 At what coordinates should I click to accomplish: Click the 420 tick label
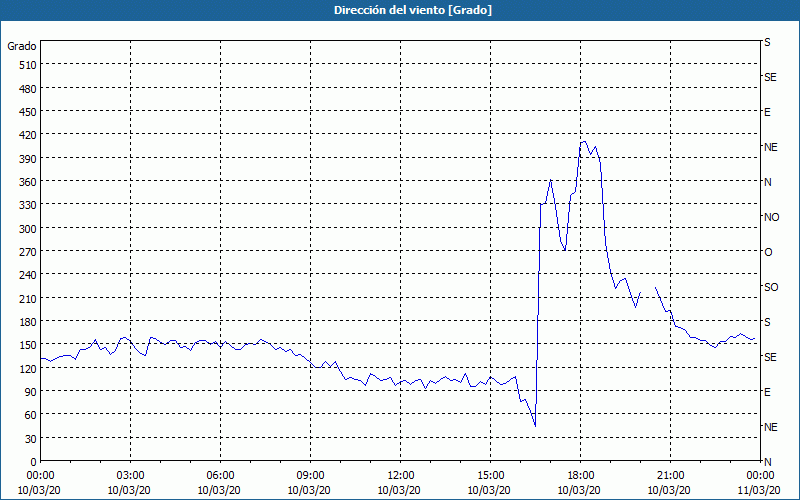(x=29, y=136)
